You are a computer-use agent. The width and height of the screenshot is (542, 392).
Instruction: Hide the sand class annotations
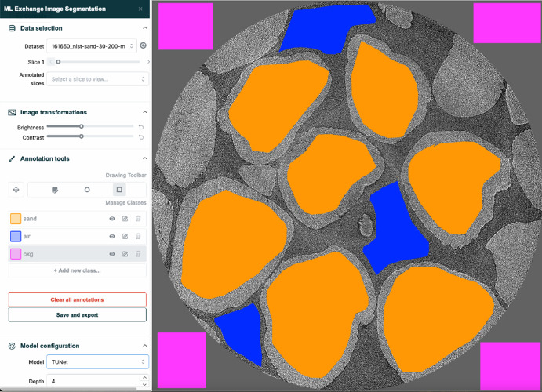[112, 219]
